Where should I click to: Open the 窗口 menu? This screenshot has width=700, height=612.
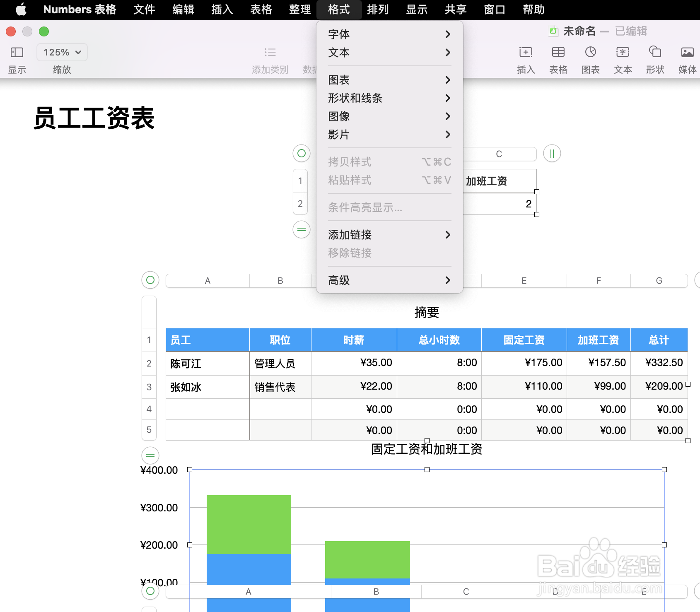[x=494, y=9]
